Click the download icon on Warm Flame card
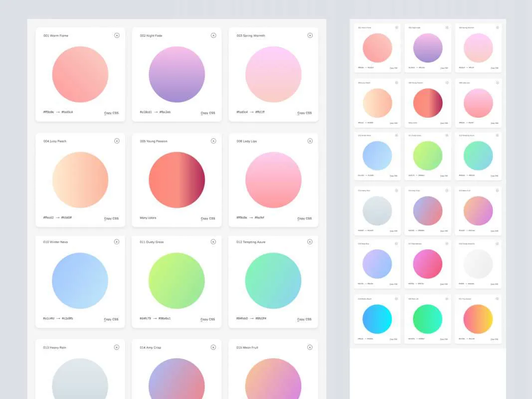532x399 pixels. (117, 35)
